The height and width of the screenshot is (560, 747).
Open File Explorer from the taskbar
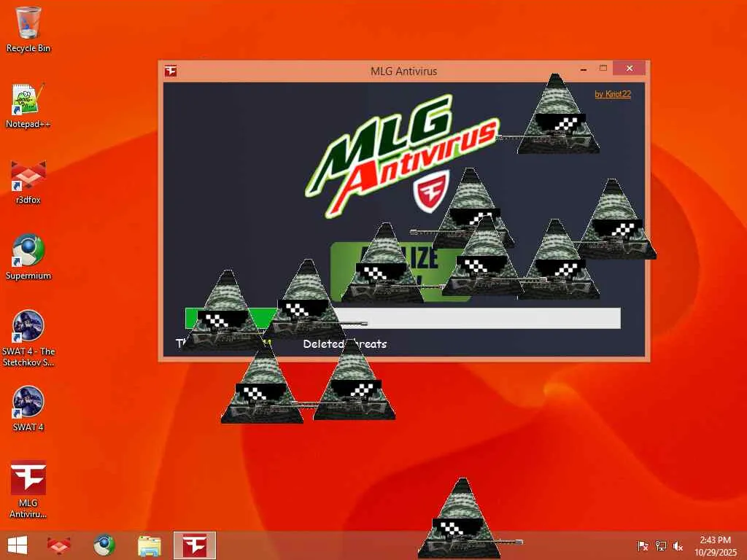click(149, 545)
